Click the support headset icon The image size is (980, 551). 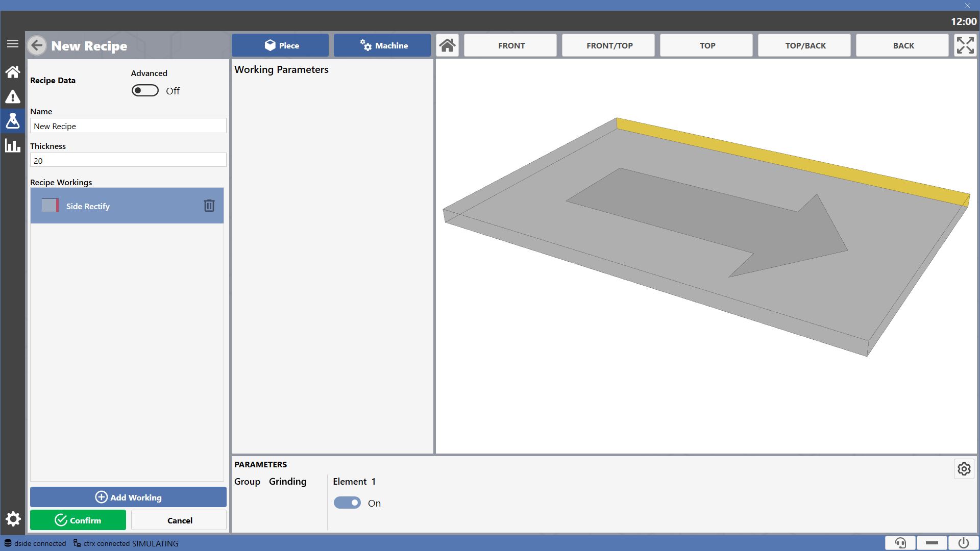coord(900,543)
